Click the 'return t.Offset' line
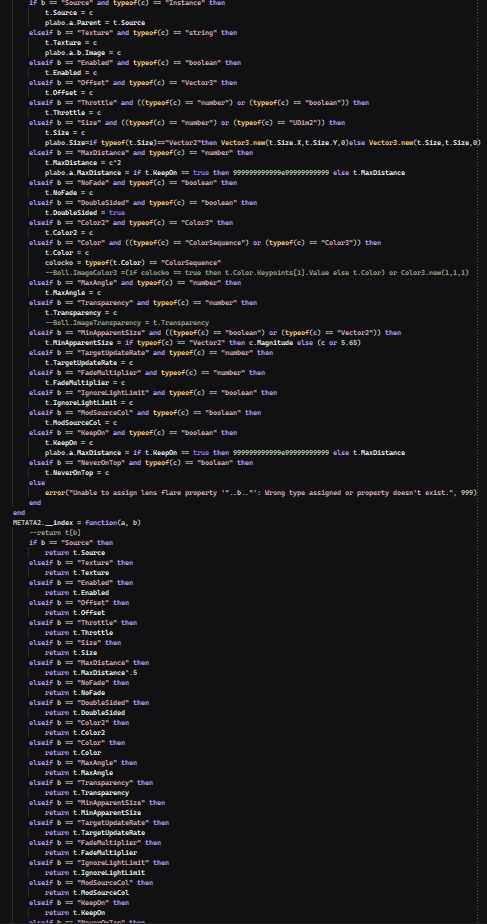 [75, 613]
